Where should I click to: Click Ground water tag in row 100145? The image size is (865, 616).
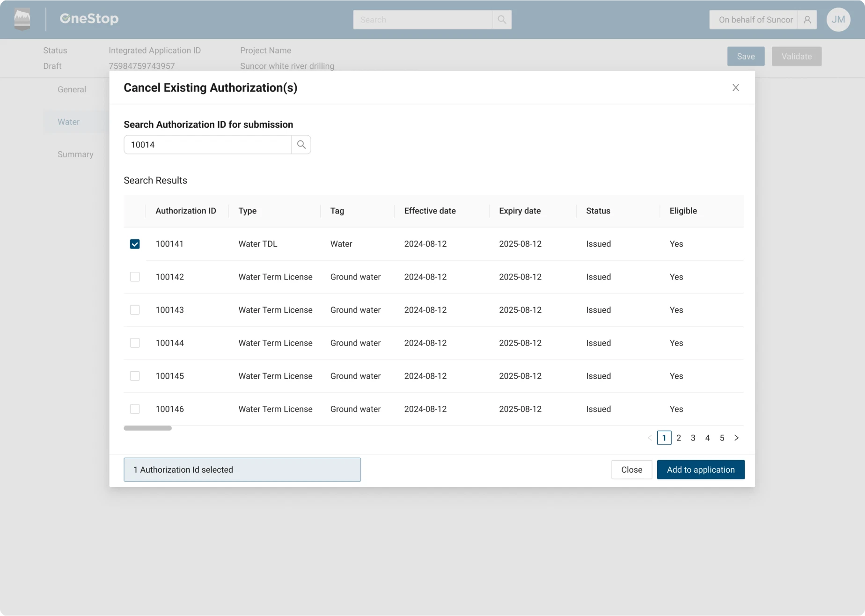coord(355,376)
